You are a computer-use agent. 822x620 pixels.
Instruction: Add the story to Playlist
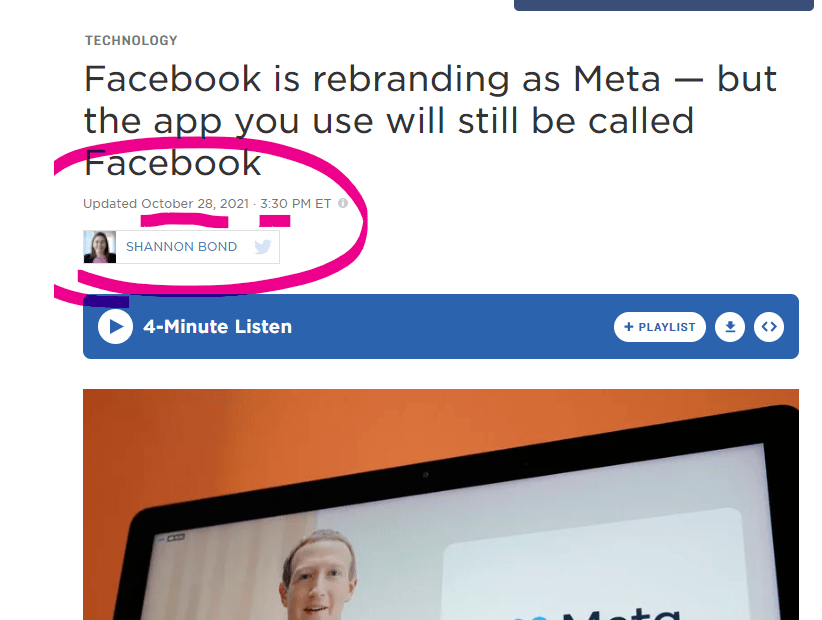tap(659, 327)
